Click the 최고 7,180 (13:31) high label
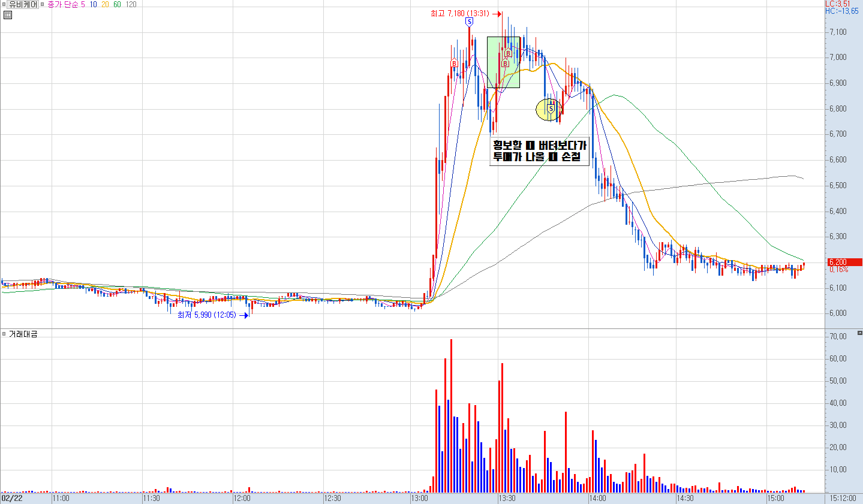 (460, 13)
